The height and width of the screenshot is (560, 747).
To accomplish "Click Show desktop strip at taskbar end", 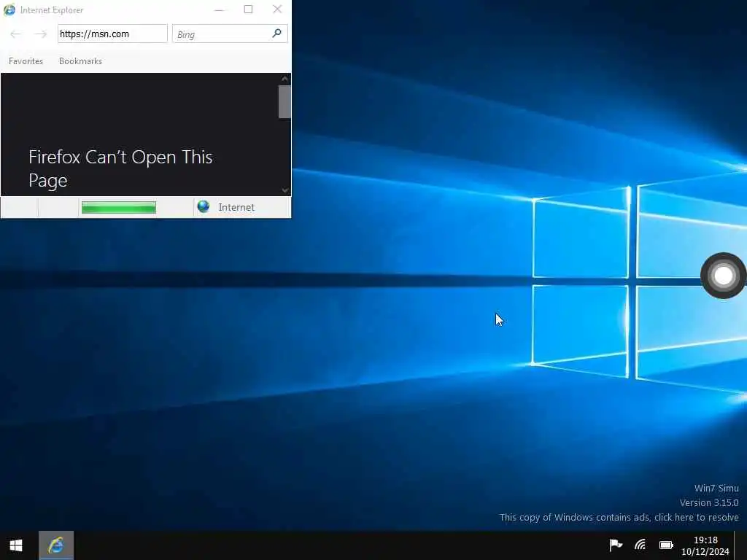I will 741,545.
